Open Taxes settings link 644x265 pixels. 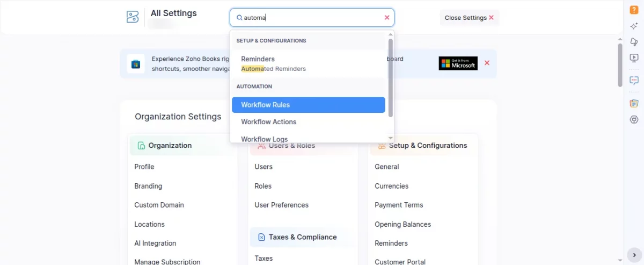click(264, 259)
